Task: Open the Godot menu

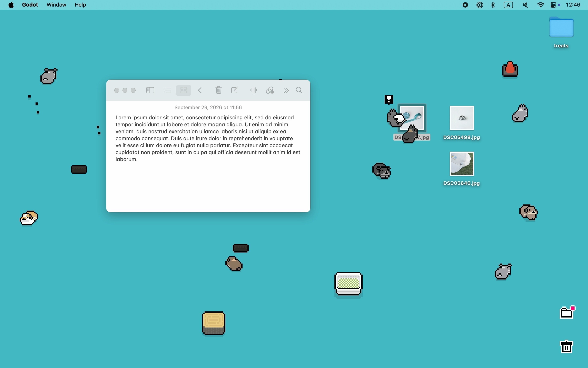Action: pos(30,5)
